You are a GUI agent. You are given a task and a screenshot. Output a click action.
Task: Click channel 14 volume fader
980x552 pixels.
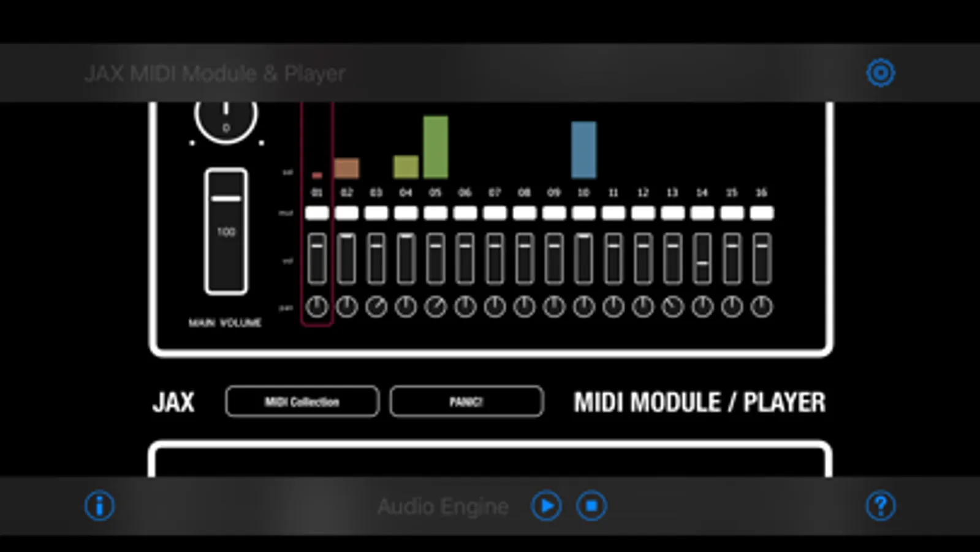click(702, 259)
